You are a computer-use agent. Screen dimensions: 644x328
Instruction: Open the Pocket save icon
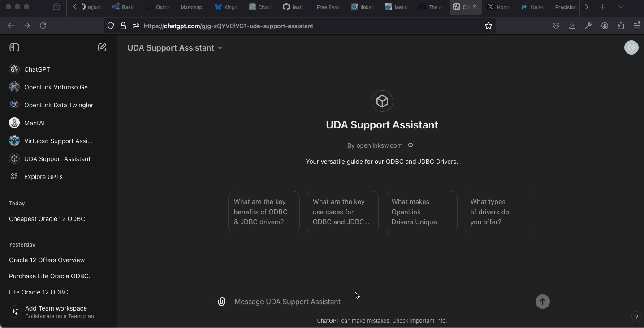pos(556,26)
